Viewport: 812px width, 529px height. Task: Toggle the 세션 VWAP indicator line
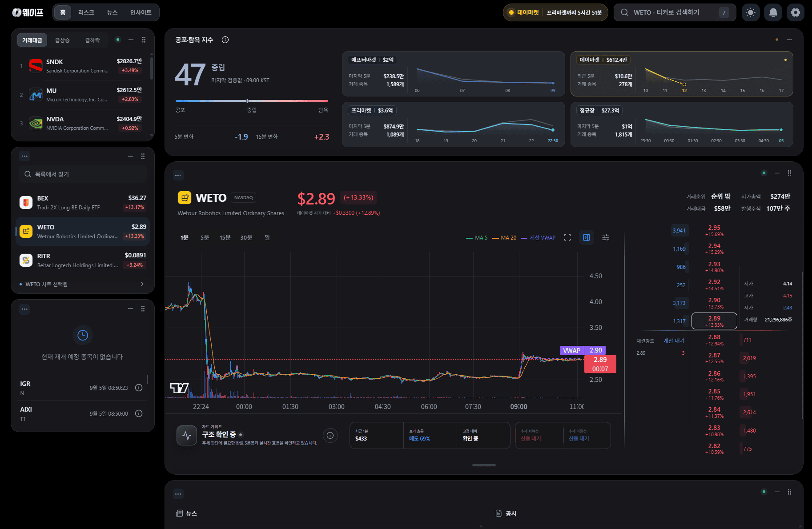pos(538,238)
